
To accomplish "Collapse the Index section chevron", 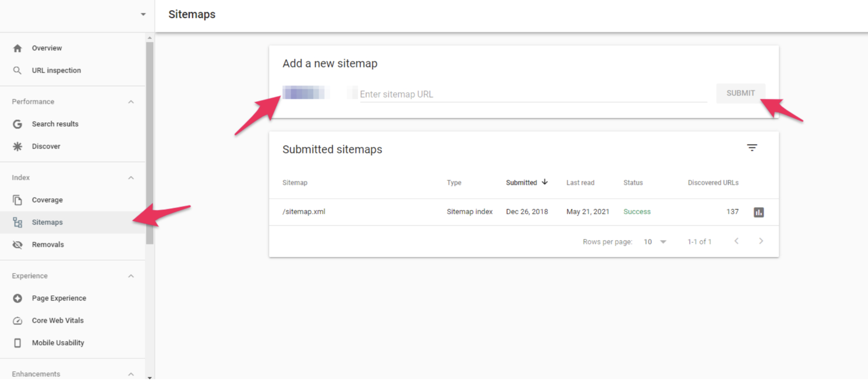I will tap(131, 178).
